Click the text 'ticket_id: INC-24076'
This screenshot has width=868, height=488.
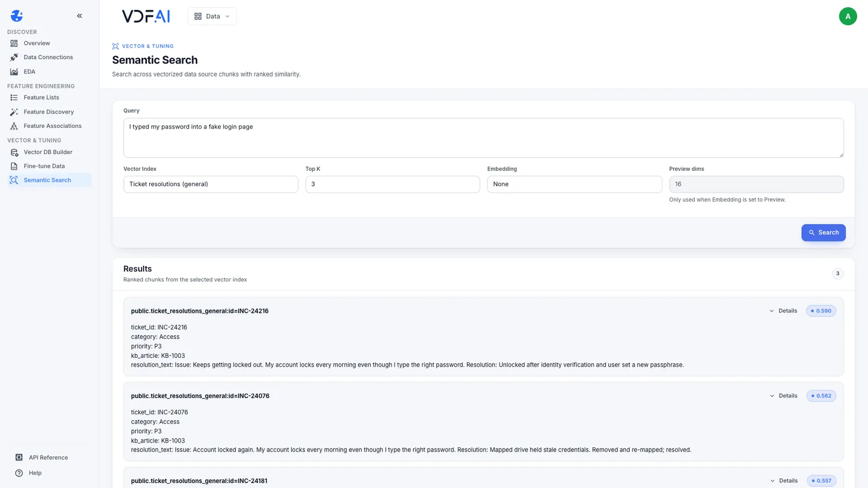159,412
